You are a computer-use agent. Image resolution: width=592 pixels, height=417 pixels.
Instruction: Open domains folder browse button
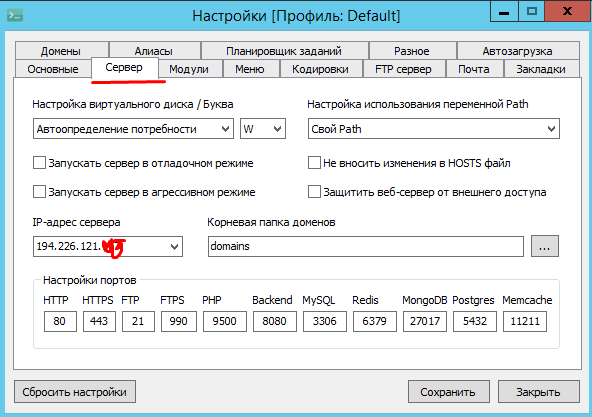coord(544,247)
